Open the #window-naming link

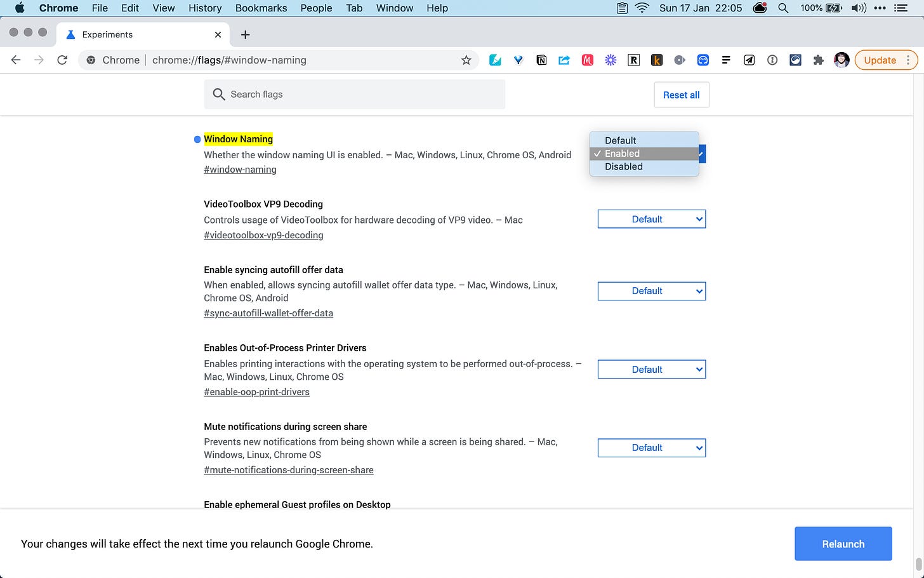(240, 170)
